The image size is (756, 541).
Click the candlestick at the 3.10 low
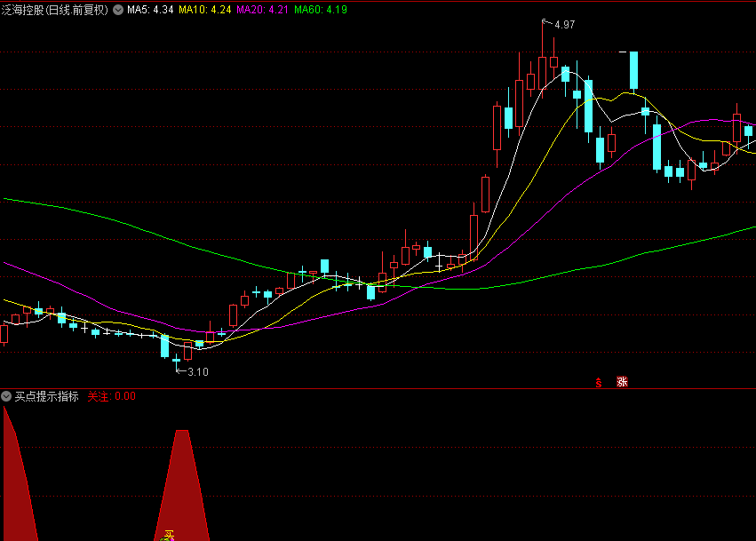click(176, 360)
